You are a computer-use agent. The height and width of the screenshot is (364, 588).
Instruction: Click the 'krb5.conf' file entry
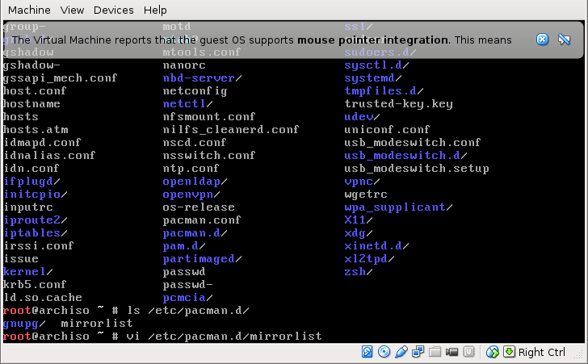click(x=35, y=285)
